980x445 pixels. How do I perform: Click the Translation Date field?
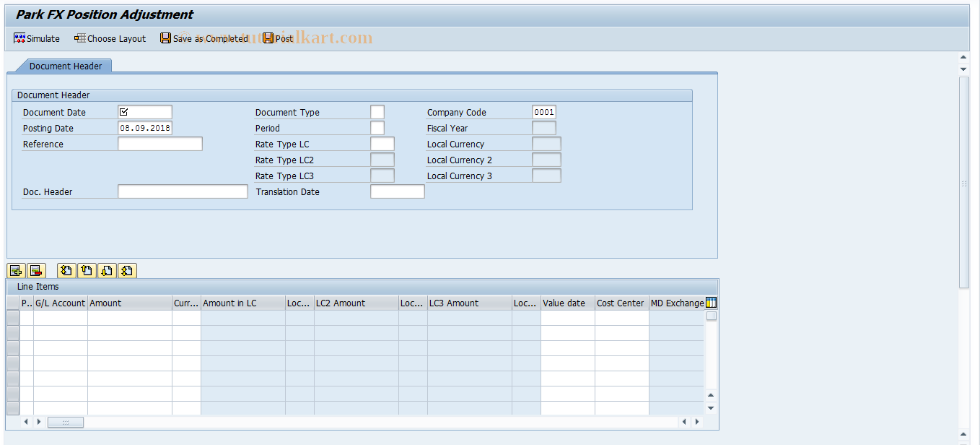click(398, 191)
